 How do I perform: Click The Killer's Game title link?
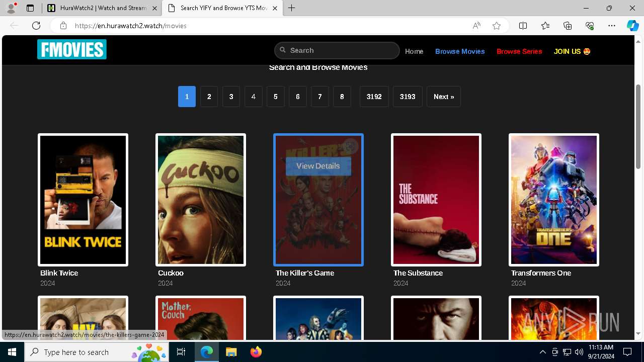coord(305,273)
